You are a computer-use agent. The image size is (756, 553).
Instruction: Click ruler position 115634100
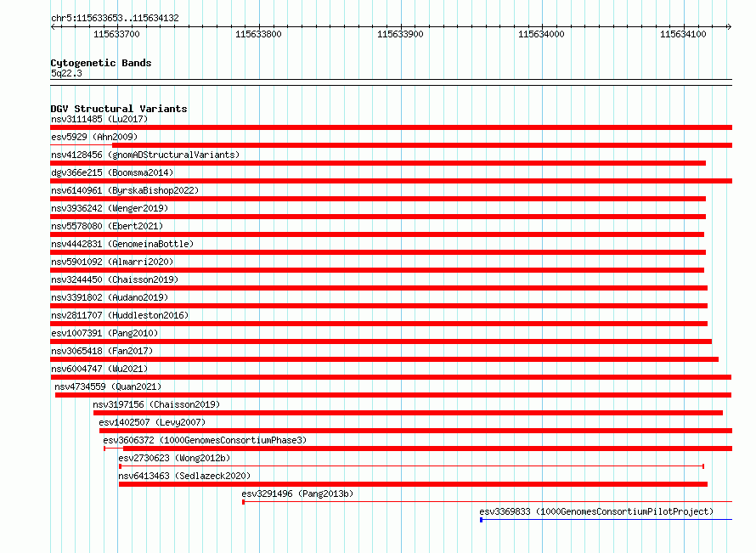click(683, 34)
